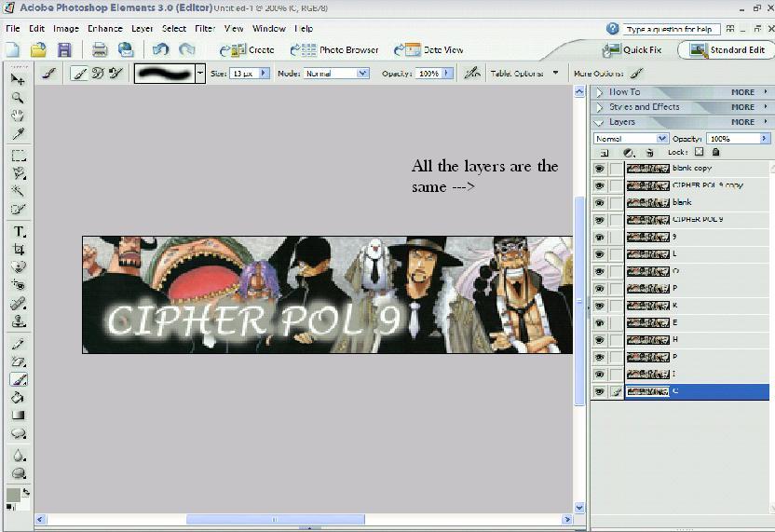Image resolution: width=775 pixels, height=532 pixels.
Task: Switch to Standard Edit mode
Action: tap(727, 50)
